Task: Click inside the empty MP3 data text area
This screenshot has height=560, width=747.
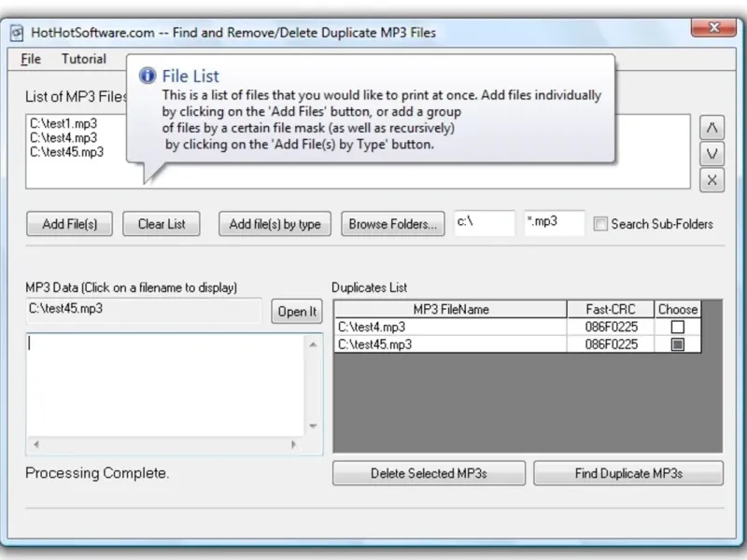Action: pyautogui.click(x=165, y=385)
